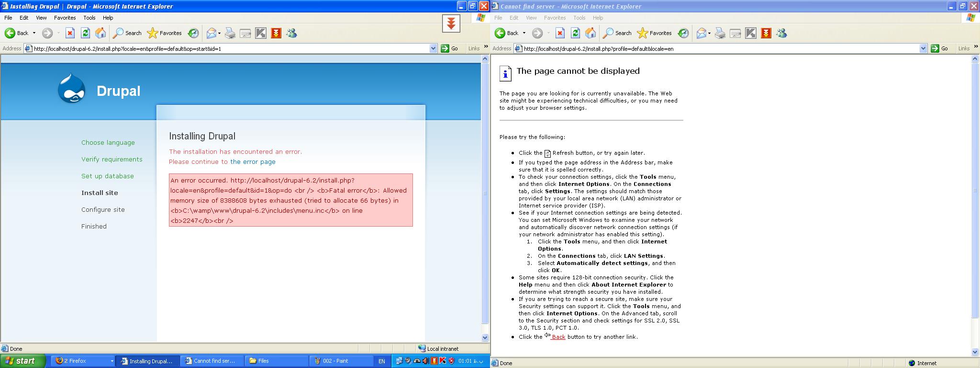The width and height of the screenshot is (980, 368).
Task: Click Edit page icon in the Installing Drupal window
Action: coord(245,33)
